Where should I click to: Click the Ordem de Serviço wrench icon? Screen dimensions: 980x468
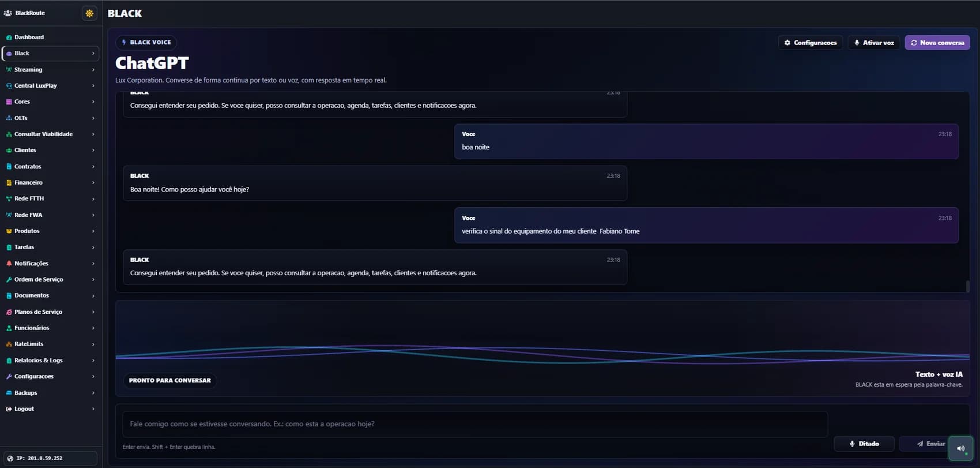tap(9, 280)
